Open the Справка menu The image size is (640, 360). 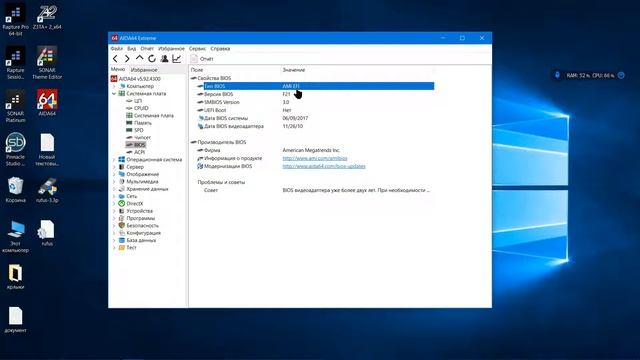220,49
